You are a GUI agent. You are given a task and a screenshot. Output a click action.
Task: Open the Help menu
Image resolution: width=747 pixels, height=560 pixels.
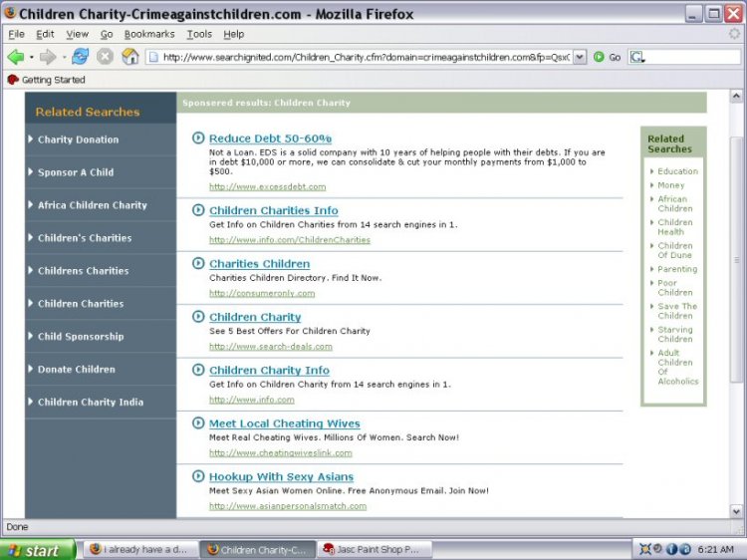[233, 34]
